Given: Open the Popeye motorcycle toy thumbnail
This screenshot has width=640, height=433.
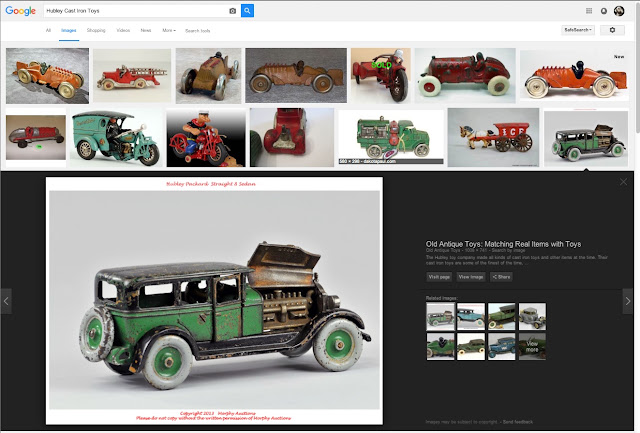Looking at the screenshot, I should click(206, 138).
